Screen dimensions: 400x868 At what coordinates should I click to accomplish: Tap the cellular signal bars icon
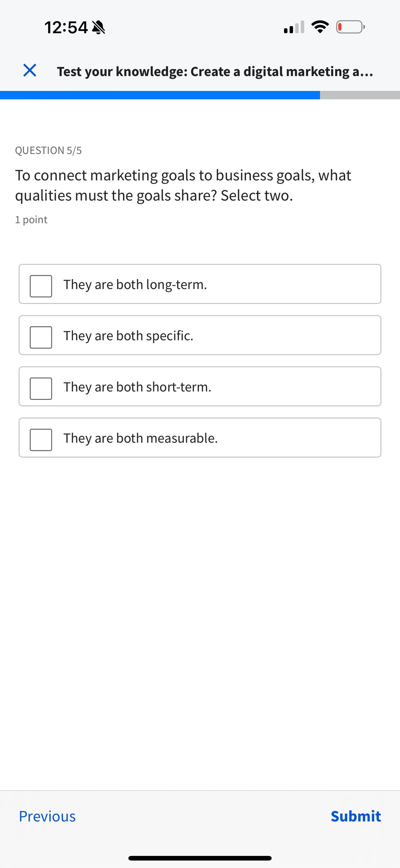coord(294,27)
